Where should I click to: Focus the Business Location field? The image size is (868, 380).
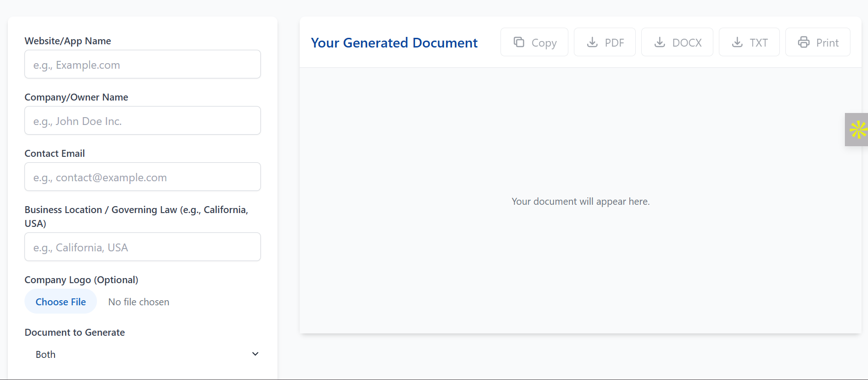[143, 247]
